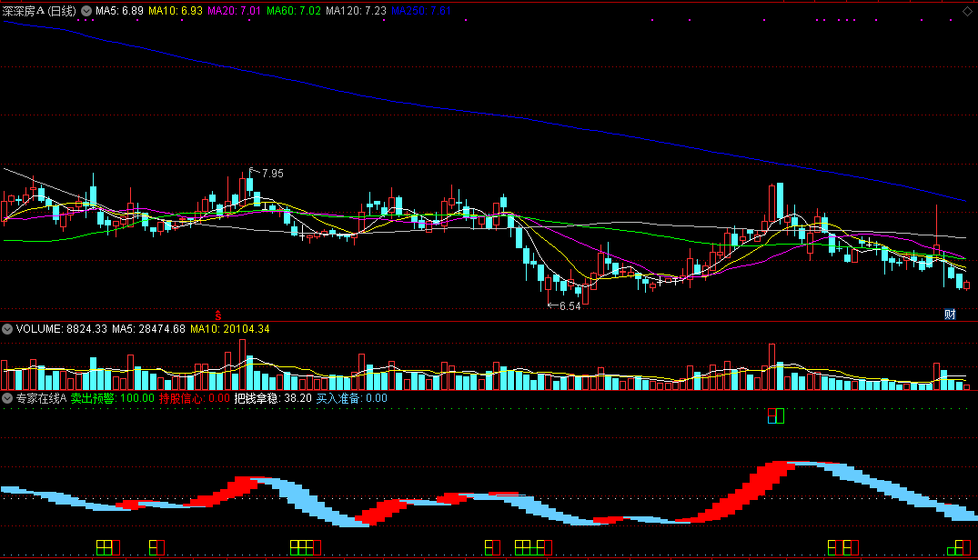Click the sell-warning box marker atop the indicator panel
This screenshot has width=978, height=560.
coord(776,415)
